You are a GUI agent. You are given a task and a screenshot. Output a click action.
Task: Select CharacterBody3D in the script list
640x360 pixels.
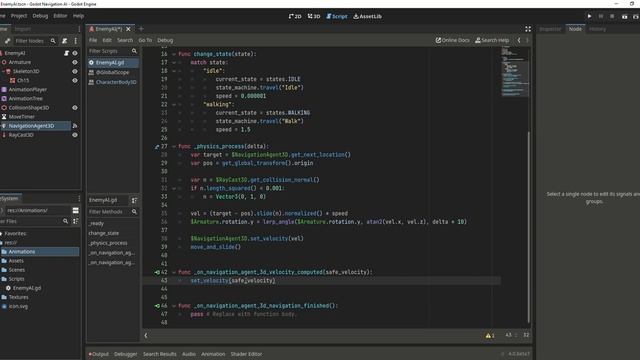click(x=113, y=82)
